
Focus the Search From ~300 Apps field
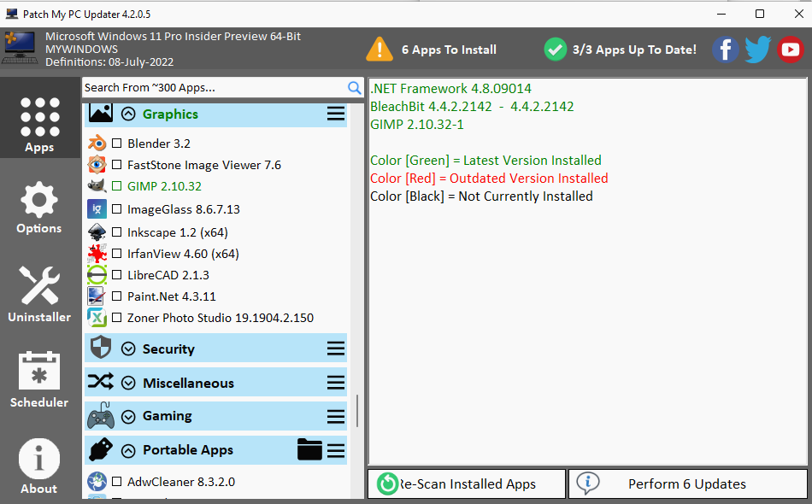[x=214, y=87]
